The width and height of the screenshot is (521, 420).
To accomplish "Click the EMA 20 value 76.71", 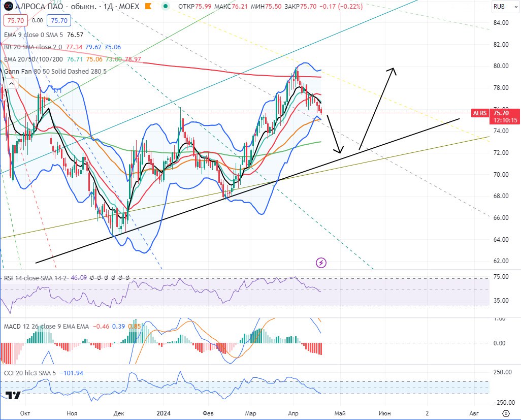I will click(x=75, y=59).
